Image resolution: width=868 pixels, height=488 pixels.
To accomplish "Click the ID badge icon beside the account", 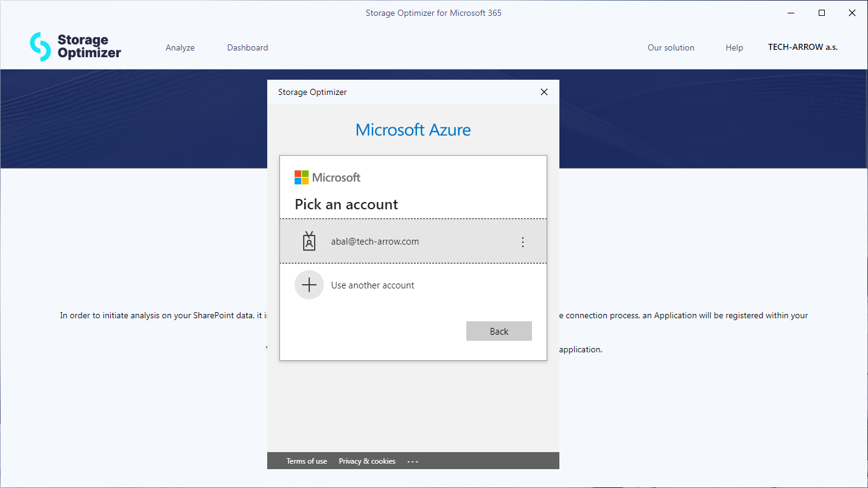I will (309, 242).
